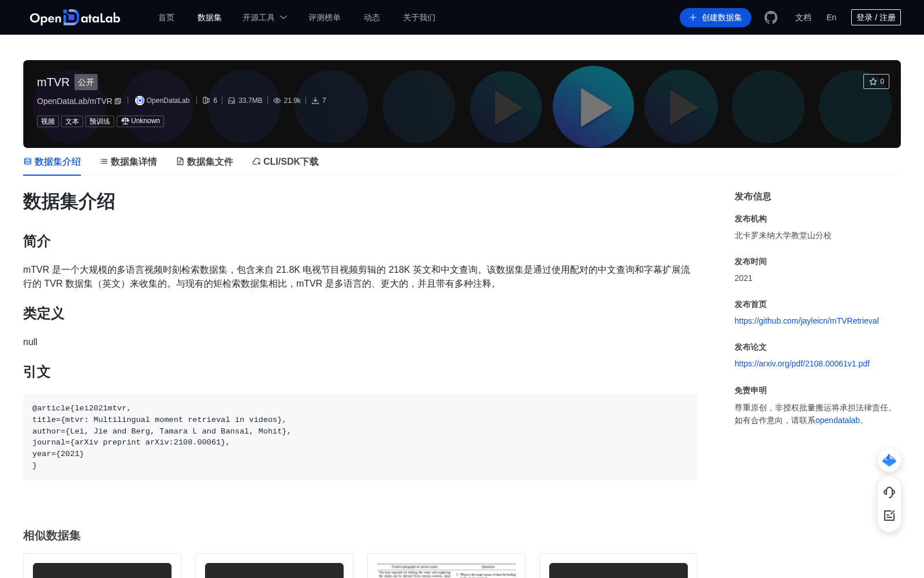Image resolution: width=924 pixels, height=578 pixels.
Task: Click the download count icon showing 7
Action: pyautogui.click(x=315, y=101)
